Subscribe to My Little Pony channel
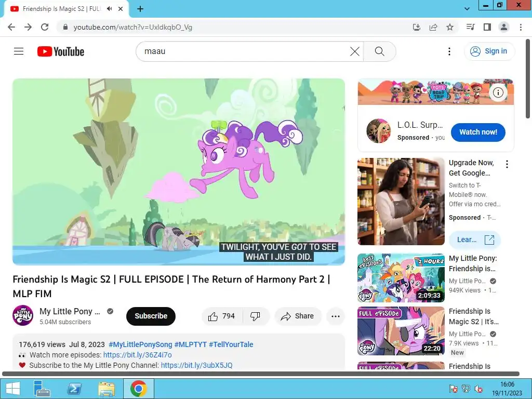The width and height of the screenshot is (532, 399). click(x=151, y=316)
